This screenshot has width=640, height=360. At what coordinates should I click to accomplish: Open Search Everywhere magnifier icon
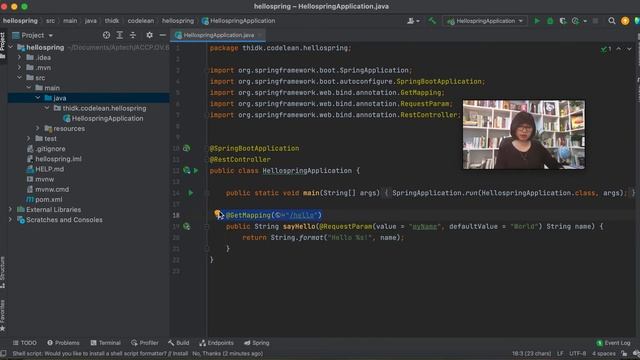click(611, 21)
